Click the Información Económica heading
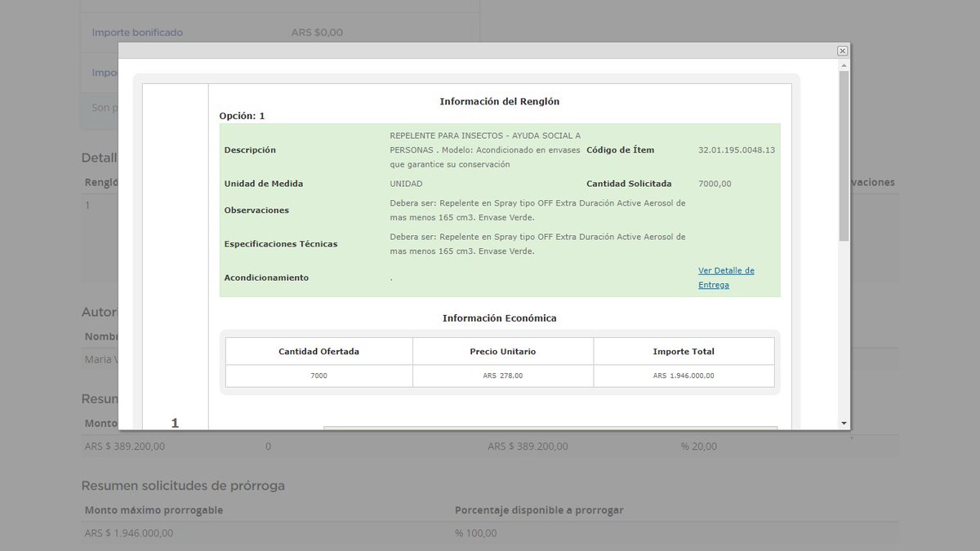The height and width of the screenshot is (551, 980). [x=500, y=318]
